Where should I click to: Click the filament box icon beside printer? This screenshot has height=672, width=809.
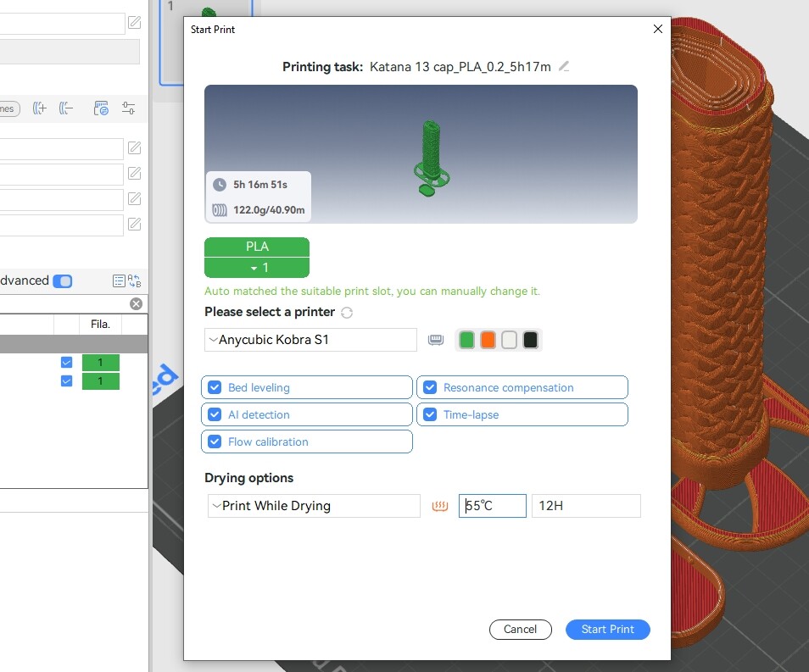click(x=436, y=340)
